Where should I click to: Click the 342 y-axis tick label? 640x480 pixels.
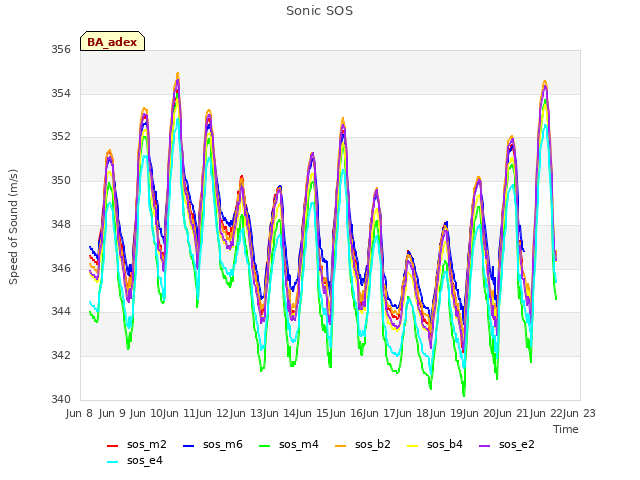coord(61,355)
